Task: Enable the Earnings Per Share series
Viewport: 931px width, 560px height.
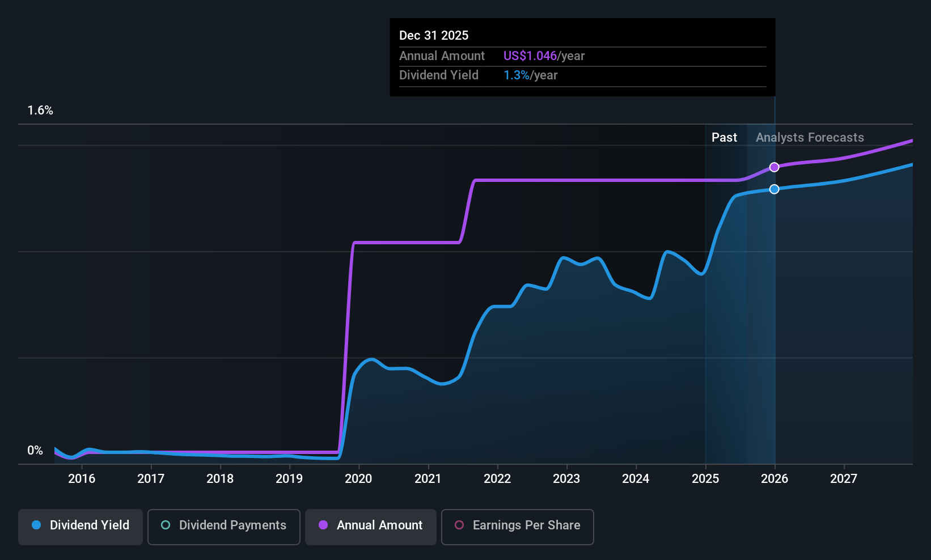Action: [518, 527]
